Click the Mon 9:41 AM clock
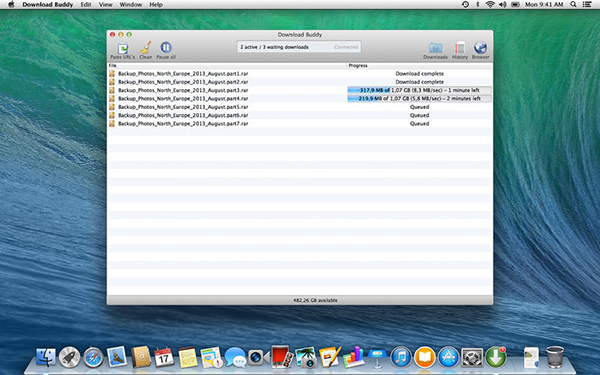600x375 pixels. [x=544, y=5]
